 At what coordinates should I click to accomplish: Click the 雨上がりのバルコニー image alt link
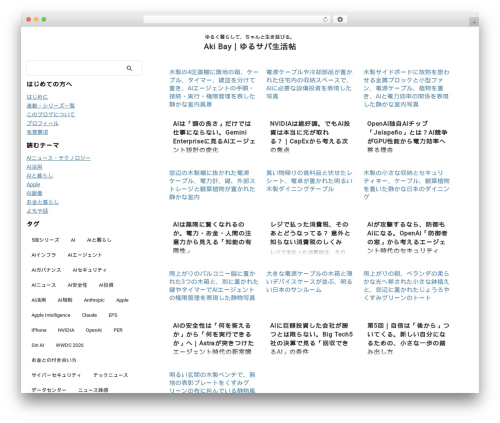[x=213, y=285]
